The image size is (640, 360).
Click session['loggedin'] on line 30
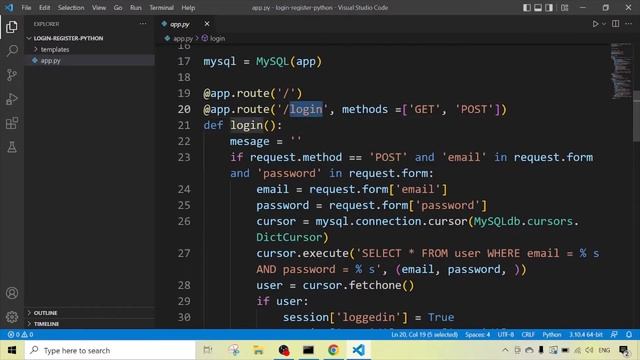tap(345, 317)
